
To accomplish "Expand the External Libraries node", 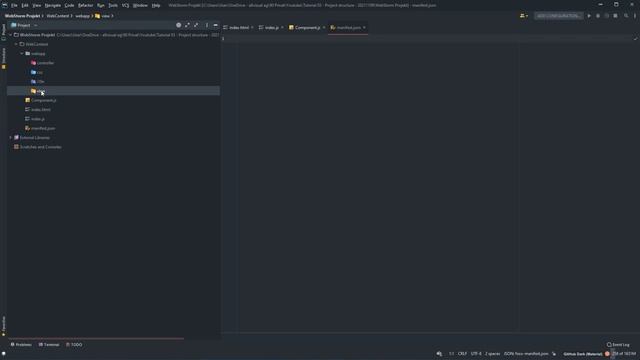I will [11, 138].
